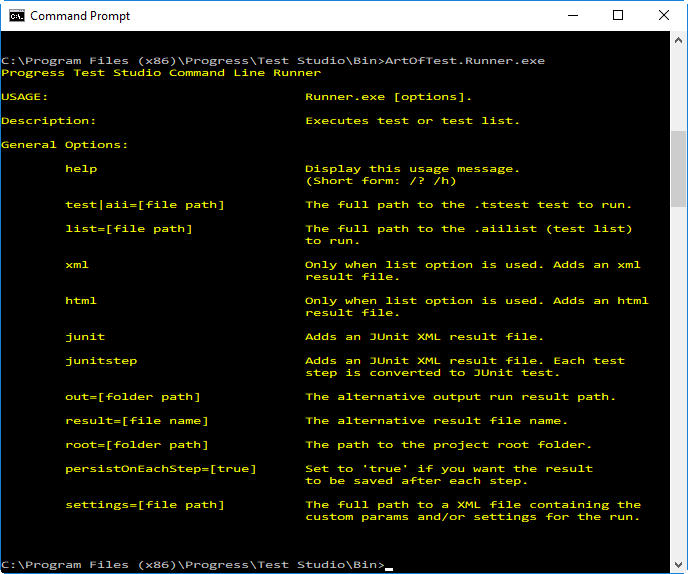Viewport: 688px width, 574px height.
Task: Click the '.aiilist (test list)' description line
Action: (469, 229)
